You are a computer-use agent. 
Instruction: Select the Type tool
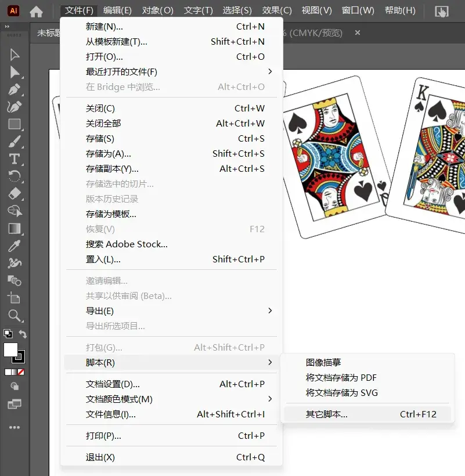click(15, 159)
